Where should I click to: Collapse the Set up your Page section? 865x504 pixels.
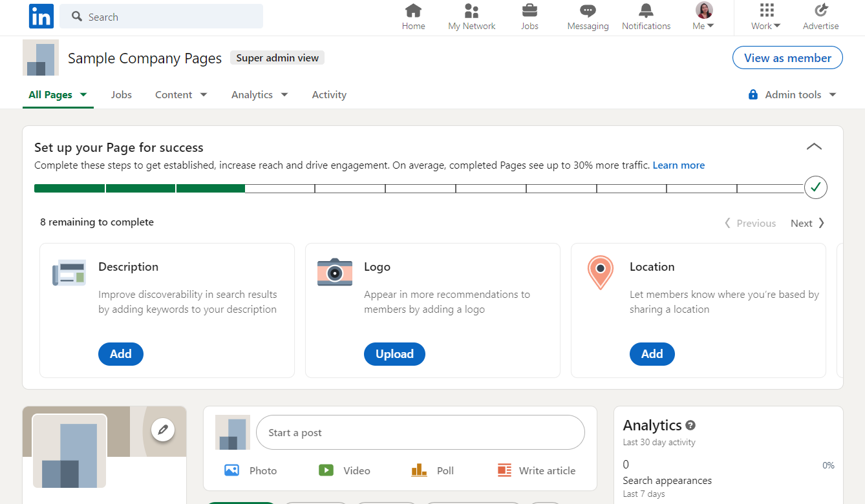815,147
